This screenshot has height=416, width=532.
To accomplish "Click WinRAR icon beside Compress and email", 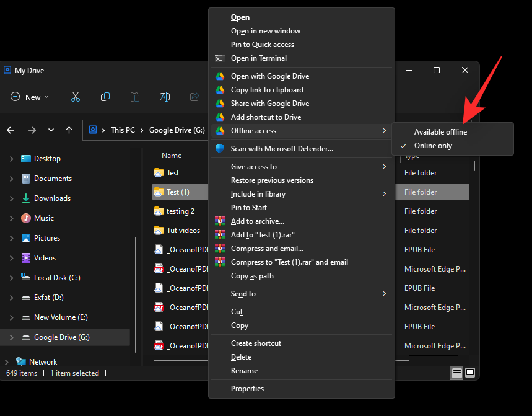I will click(x=220, y=248).
